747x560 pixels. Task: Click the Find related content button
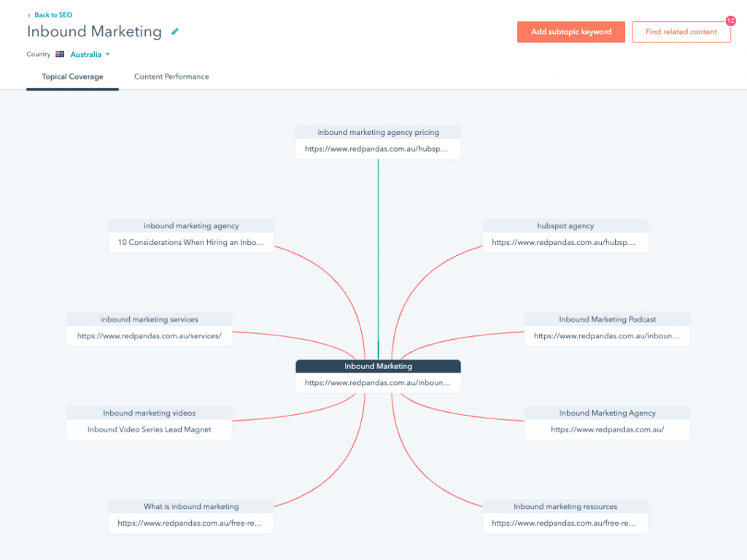click(681, 32)
